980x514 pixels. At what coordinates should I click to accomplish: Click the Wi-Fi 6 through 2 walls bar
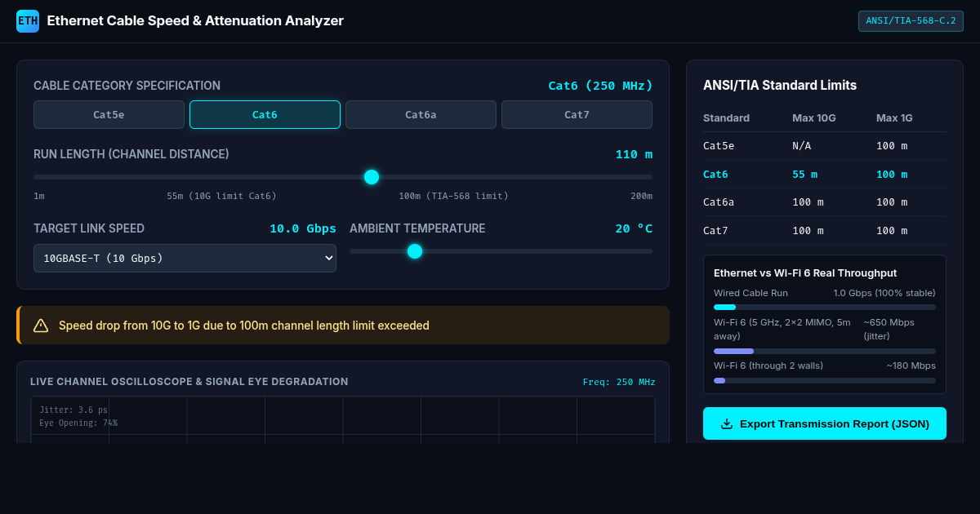click(x=825, y=380)
